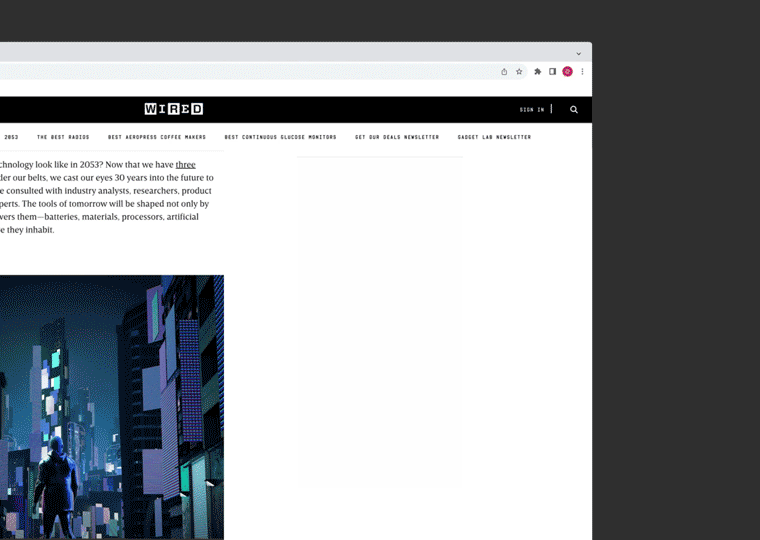Open Chrome's three-dot menu
This screenshot has height=540, width=760.
pos(582,72)
